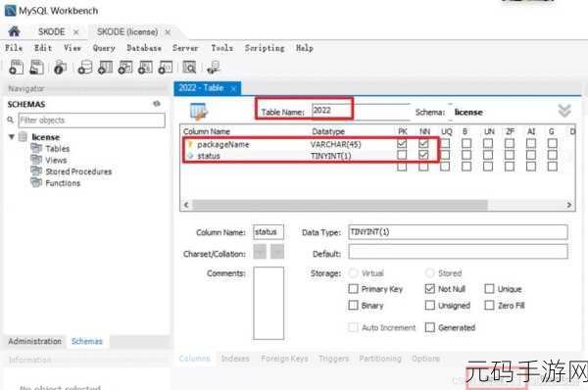Close the SKODE (license) tab
The width and height of the screenshot is (588, 390).
point(168,32)
